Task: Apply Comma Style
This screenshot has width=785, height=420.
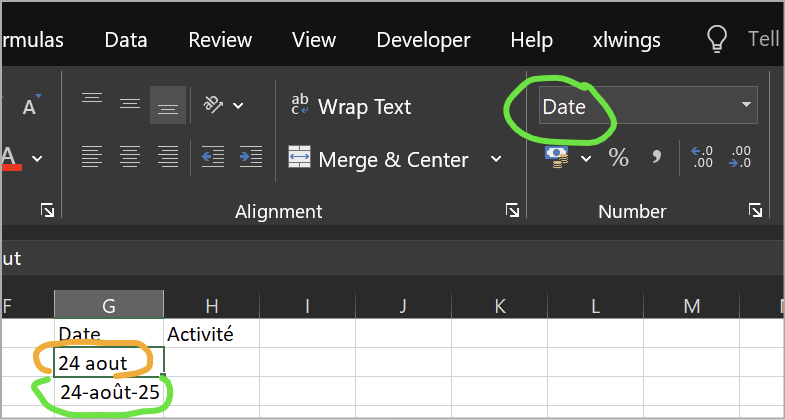Action: point(656,158)
